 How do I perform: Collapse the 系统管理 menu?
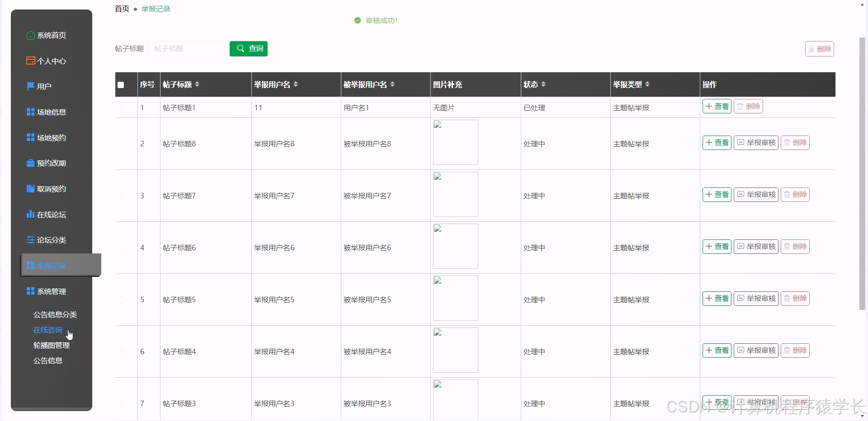coord(52,291)
